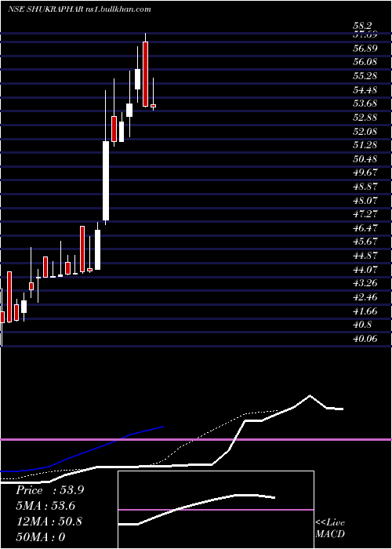Click the tall white candlestick near 47-51

pyautogui.click(x=106, y=180)
